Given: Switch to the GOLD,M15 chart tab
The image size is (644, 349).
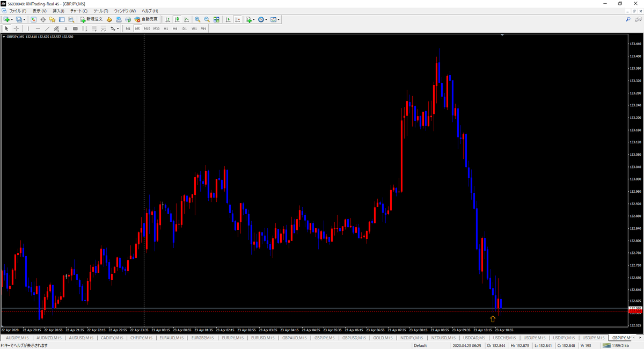Looking at the screenshot, I should [382, 338].
